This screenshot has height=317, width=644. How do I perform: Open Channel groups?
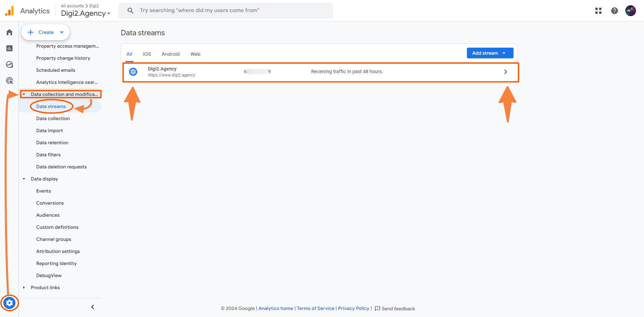(54, 239)
